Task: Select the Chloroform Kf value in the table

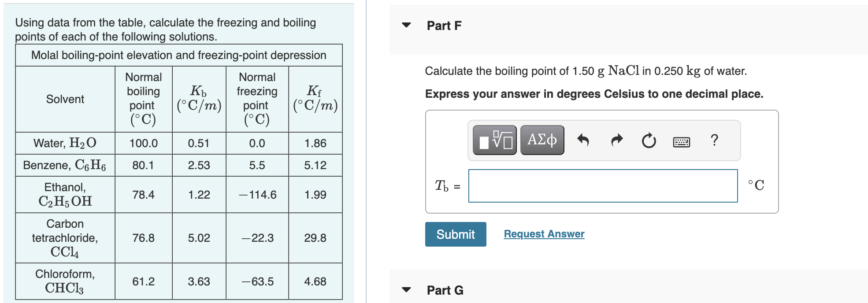Action: pyautogui.click(x=315, y=281)
